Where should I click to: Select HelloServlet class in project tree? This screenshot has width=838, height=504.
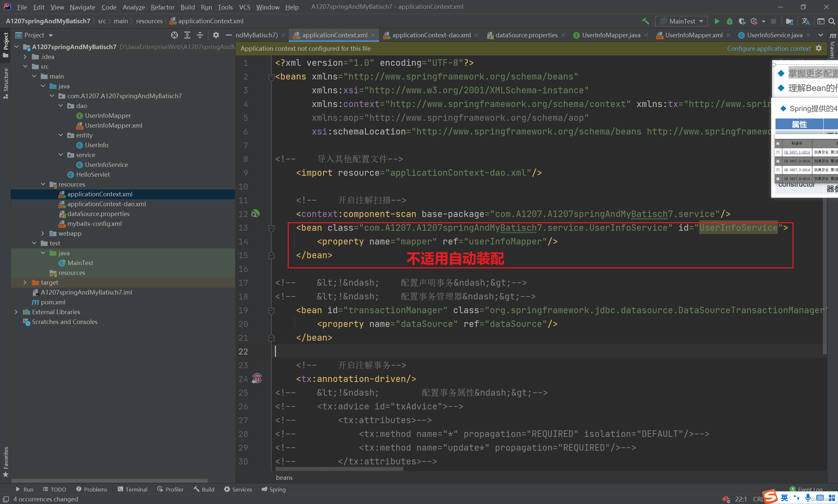[x=93, y=174]
